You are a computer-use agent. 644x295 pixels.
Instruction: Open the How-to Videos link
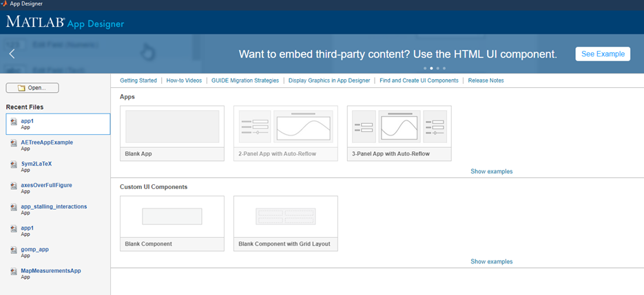click(x=184, y=80)
